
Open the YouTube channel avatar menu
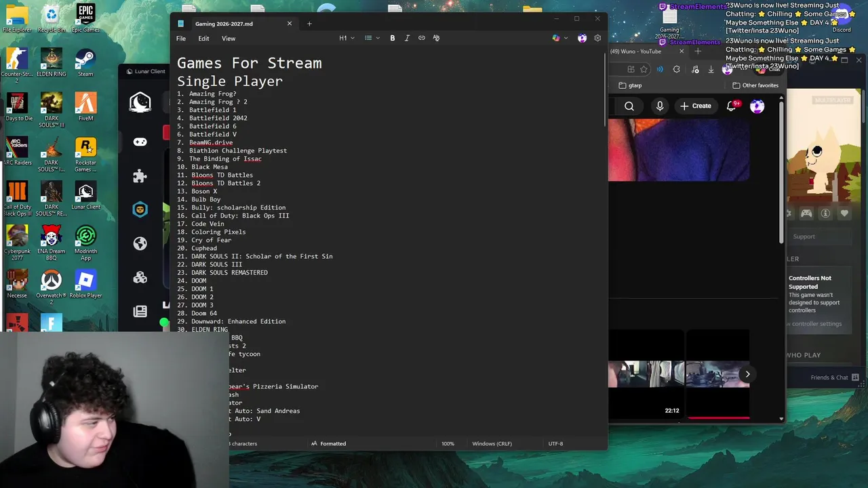(x=757, y=106)
